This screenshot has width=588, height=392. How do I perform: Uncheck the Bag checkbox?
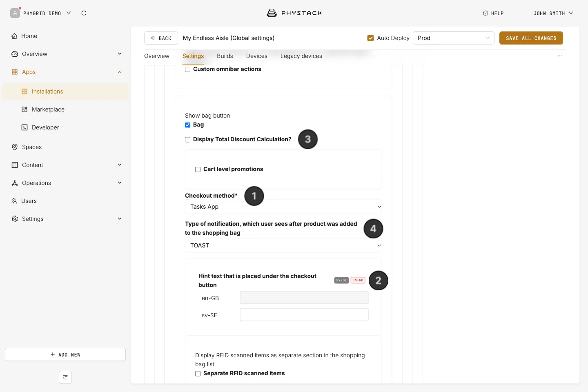(188, 125)
